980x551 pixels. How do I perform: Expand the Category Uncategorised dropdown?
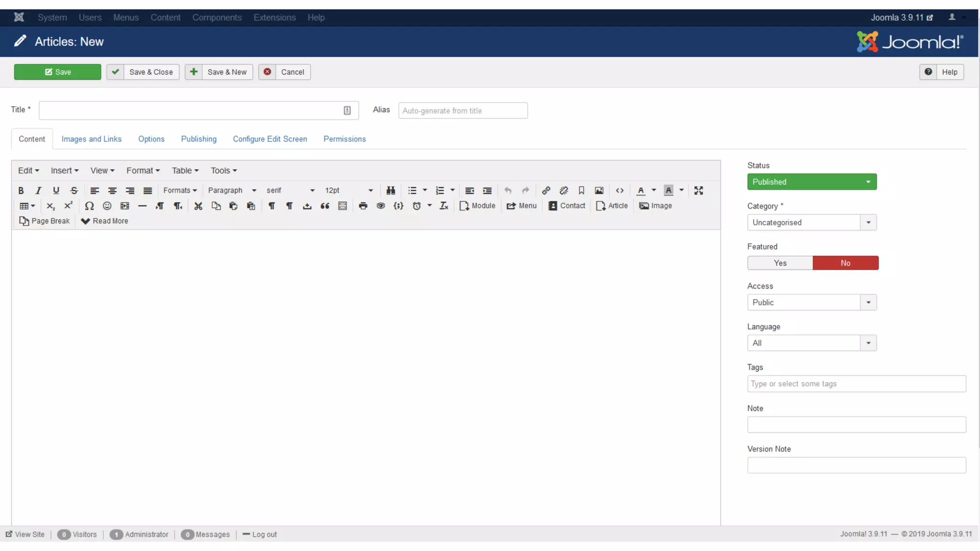[x=812, y=222]
